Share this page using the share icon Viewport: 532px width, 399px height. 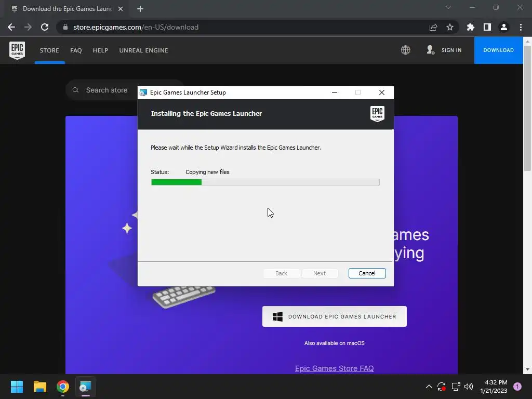click(x=433, y=27)
